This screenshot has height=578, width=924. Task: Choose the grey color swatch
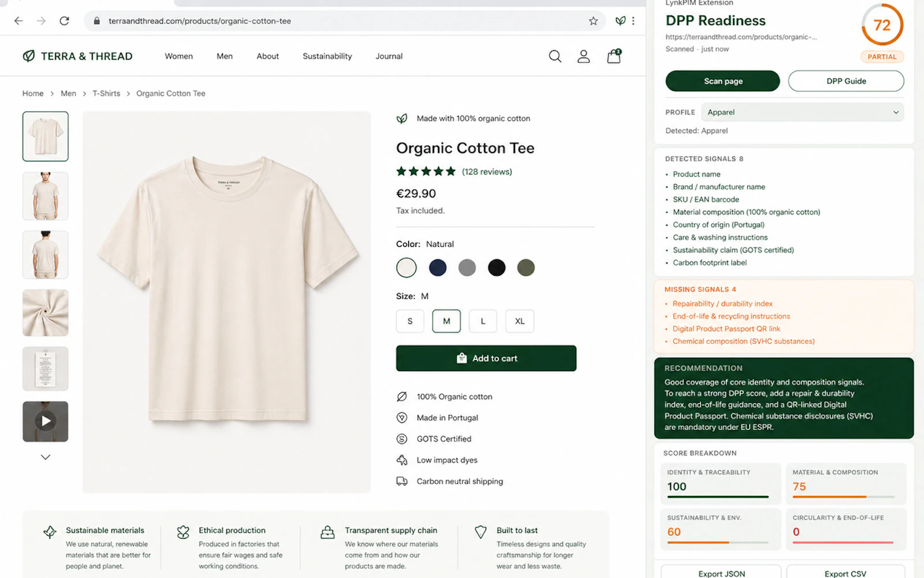(x=467, y=268)
